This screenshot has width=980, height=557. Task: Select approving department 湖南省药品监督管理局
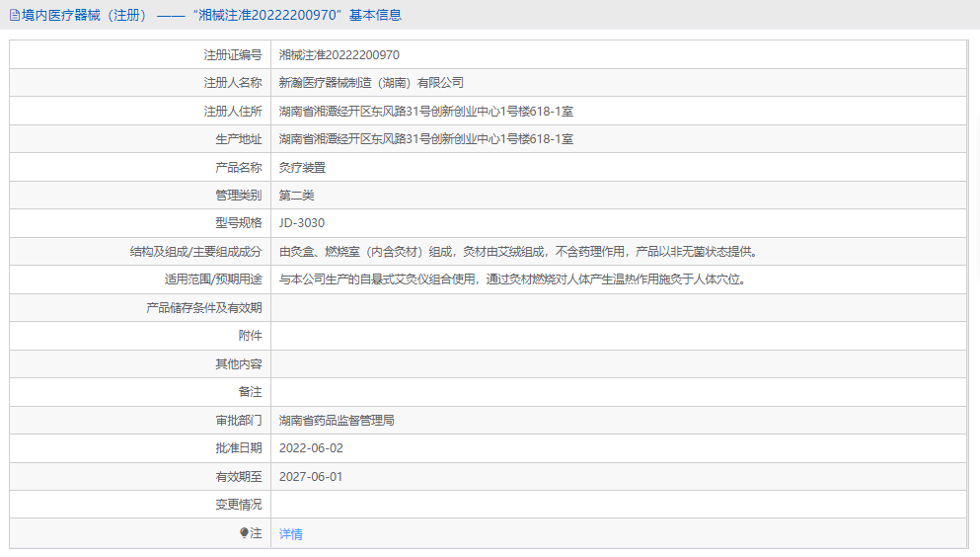(337, 420)
